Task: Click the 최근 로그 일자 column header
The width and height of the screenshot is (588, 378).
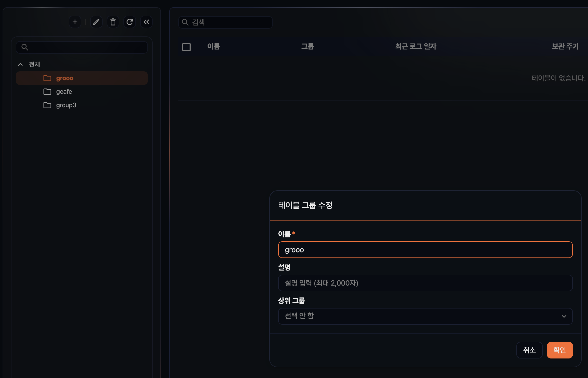Action: [416, 46]
